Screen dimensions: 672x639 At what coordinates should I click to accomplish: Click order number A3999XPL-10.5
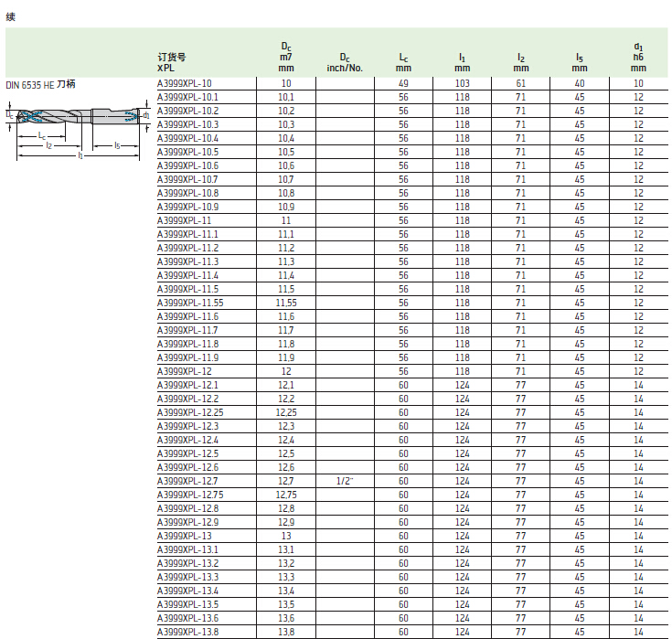[x=188, y=152]
